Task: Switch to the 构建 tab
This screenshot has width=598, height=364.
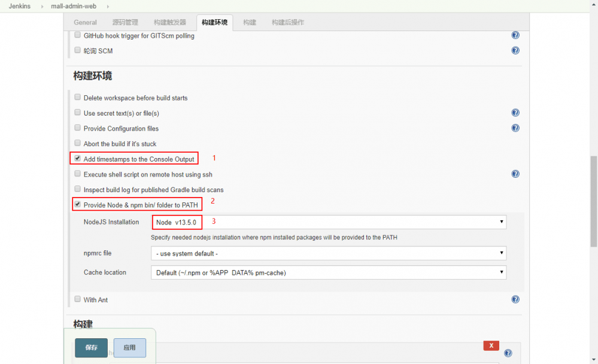Action: point(250,23)
